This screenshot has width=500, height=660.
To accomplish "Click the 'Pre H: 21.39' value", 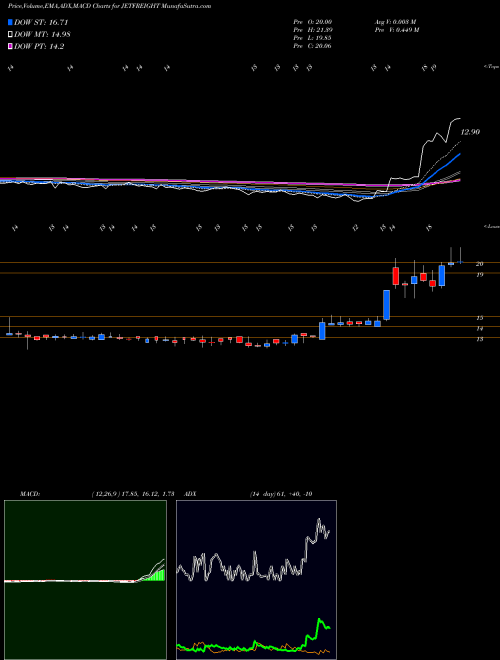I will click(x=312, y=30).
